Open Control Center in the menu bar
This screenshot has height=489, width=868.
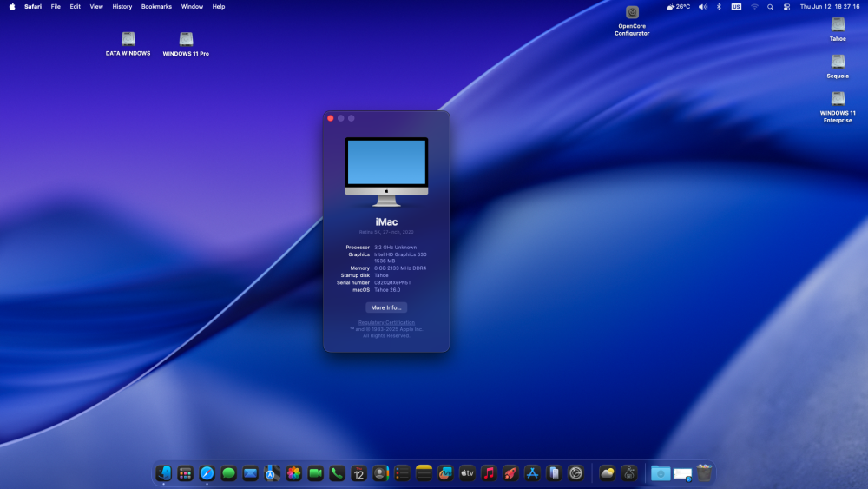coord(786,7)
